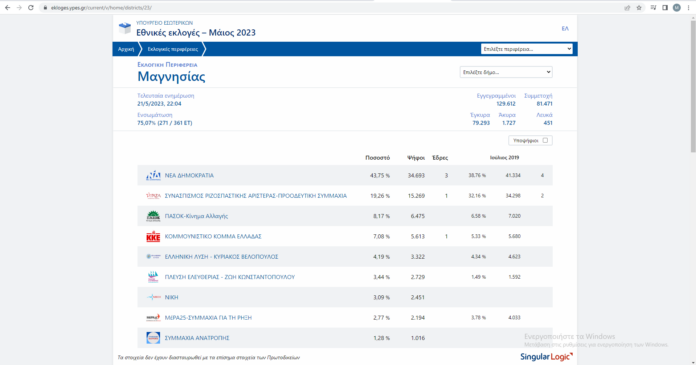696x365 pixels.
Task: Click the 41.334 votes value for 2019
Action: coord(513,175)
